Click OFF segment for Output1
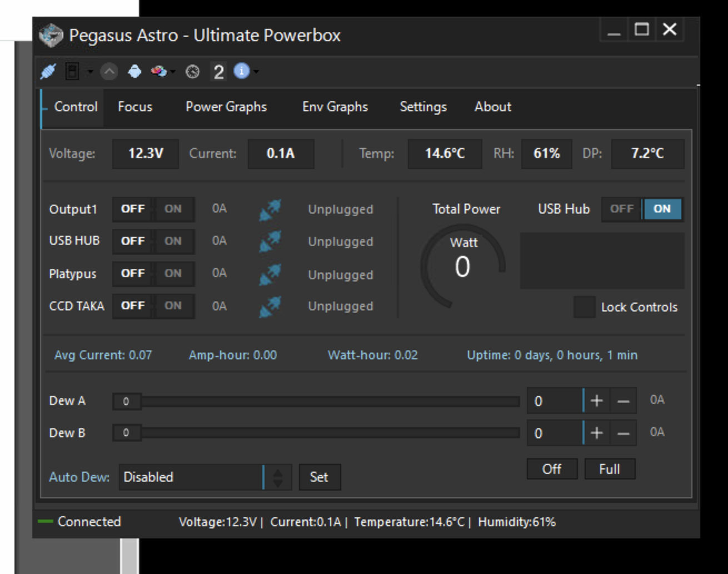 [x=133, y=209]
